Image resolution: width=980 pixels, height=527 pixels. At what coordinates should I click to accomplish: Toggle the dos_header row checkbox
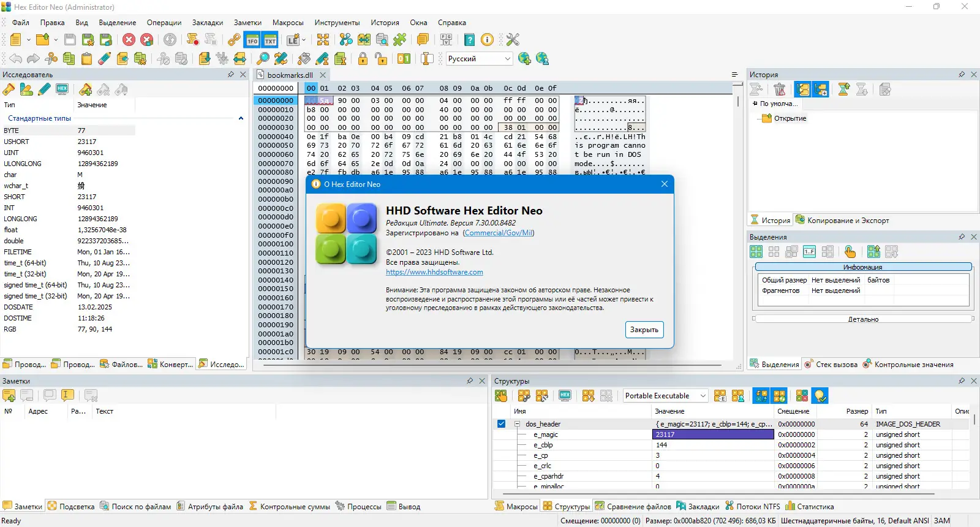(501, 424)
